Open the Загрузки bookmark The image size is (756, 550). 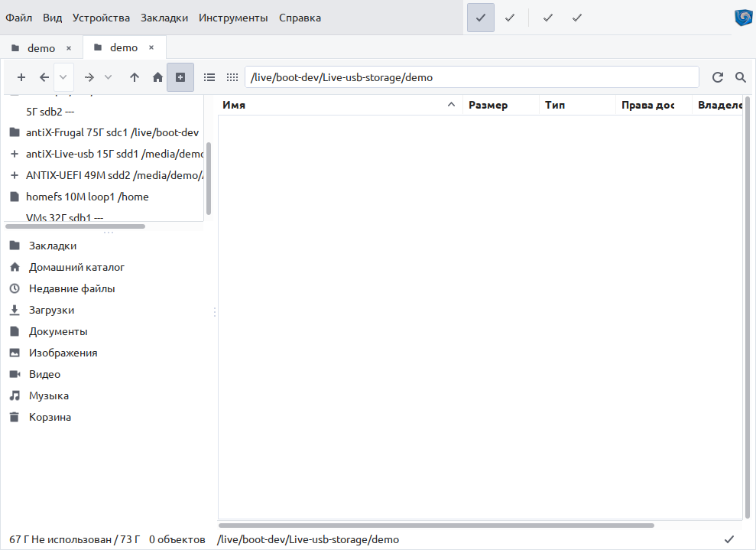tap(51, 311)
